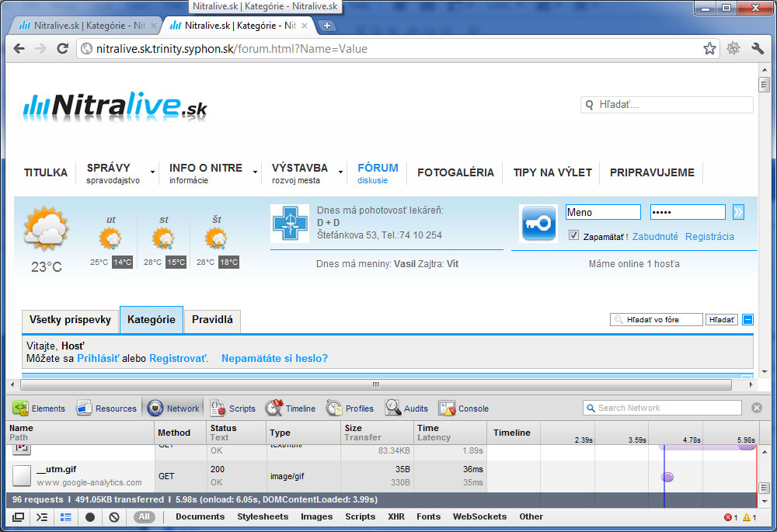Screen dimensions: 777x532
Task: Click the Registrácia link
Action: point(709,237)
